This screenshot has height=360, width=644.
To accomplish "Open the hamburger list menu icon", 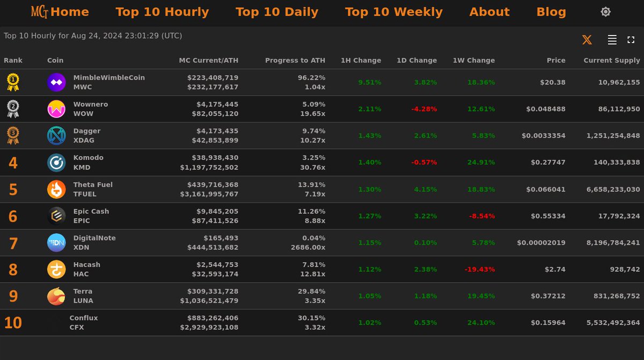I will (612, 40).
